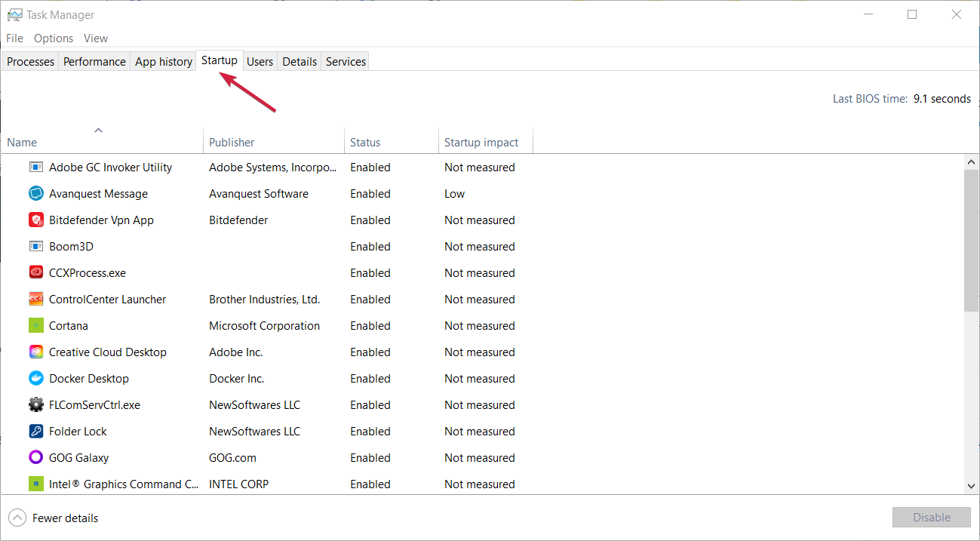
Task: Select the ControlCenter Launcher name
Action: click(x=108, y=300)
